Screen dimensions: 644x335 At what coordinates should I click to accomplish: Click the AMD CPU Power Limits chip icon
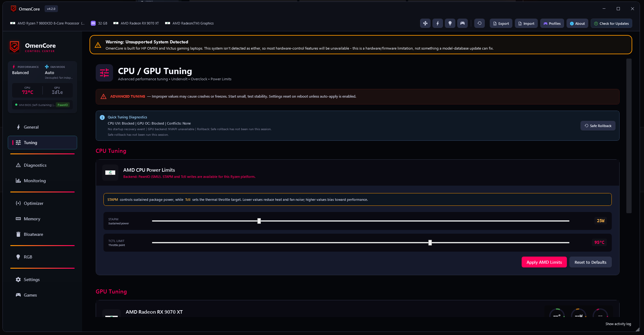tap(110, 173)
